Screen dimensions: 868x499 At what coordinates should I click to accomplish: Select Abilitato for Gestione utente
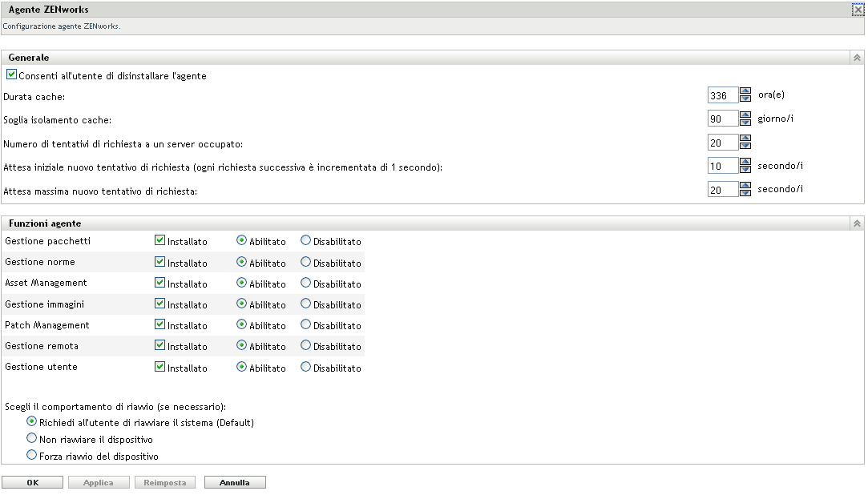click(x=241, y=366)
